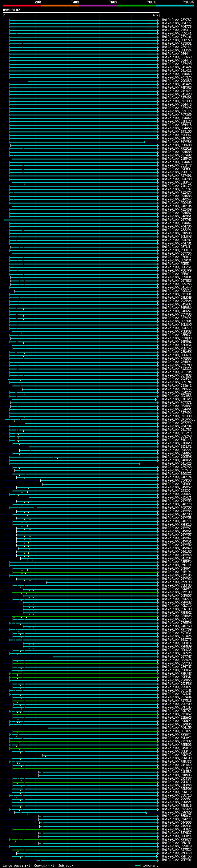Screen dimensions: 197x868
Task: Select the UniRef100_B4YYB6 label
Action: [176, 142]
